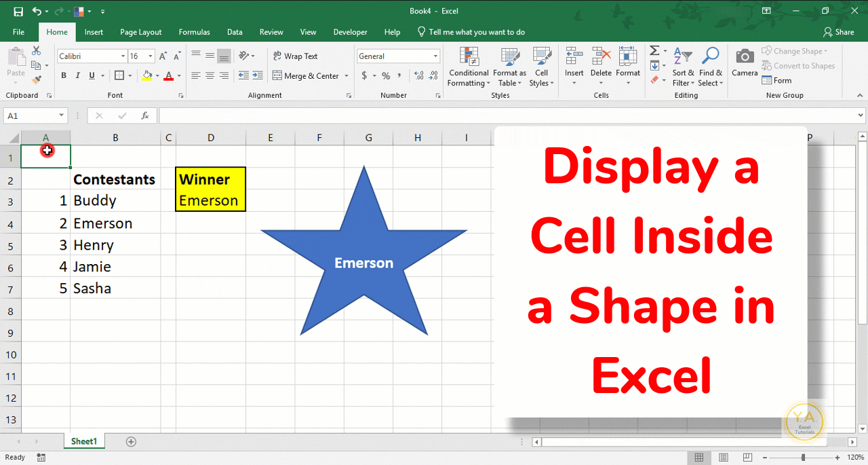Click the Form button
868x465 pixels.
click(x=776, y=80)
